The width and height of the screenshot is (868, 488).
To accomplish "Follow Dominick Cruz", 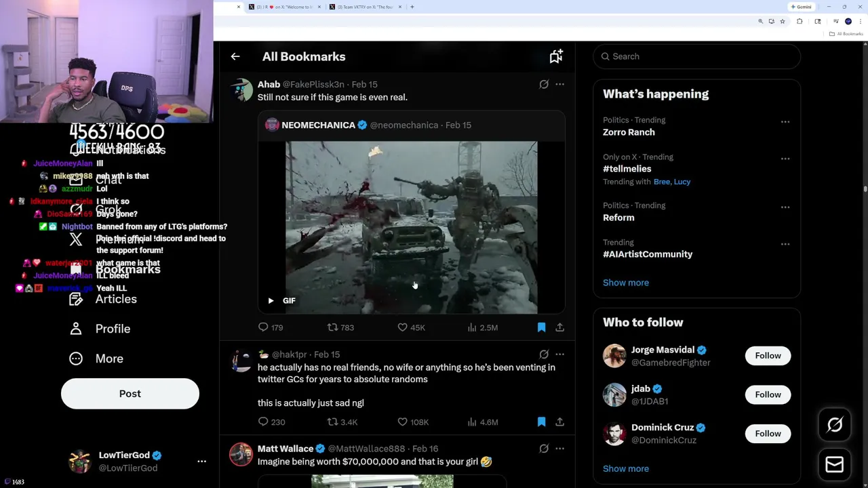I will (768, 434).
